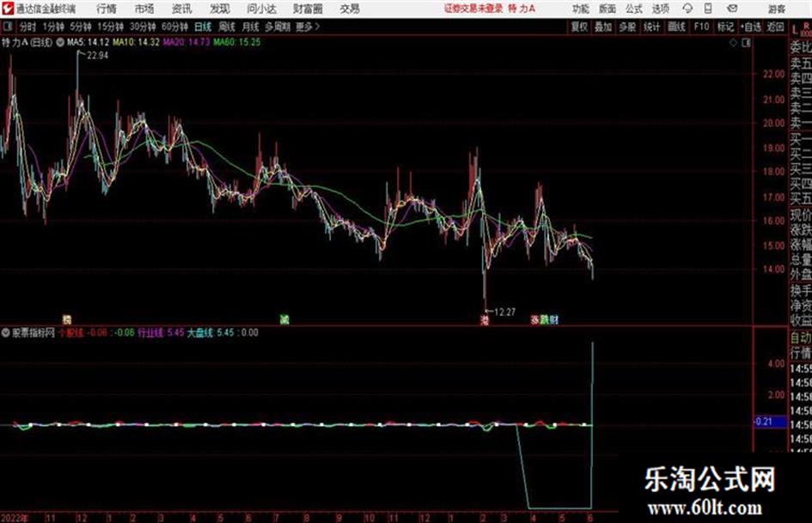Select the 周线 weekly period tab
The image size is (812, 523).
227,27
